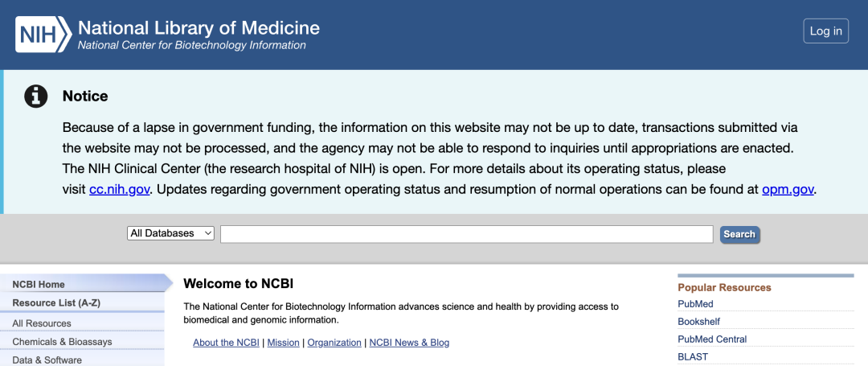Click the Log in button
The height and width of the screenshot is (366, 868).
pyautogui.click(x=825, y=31)
